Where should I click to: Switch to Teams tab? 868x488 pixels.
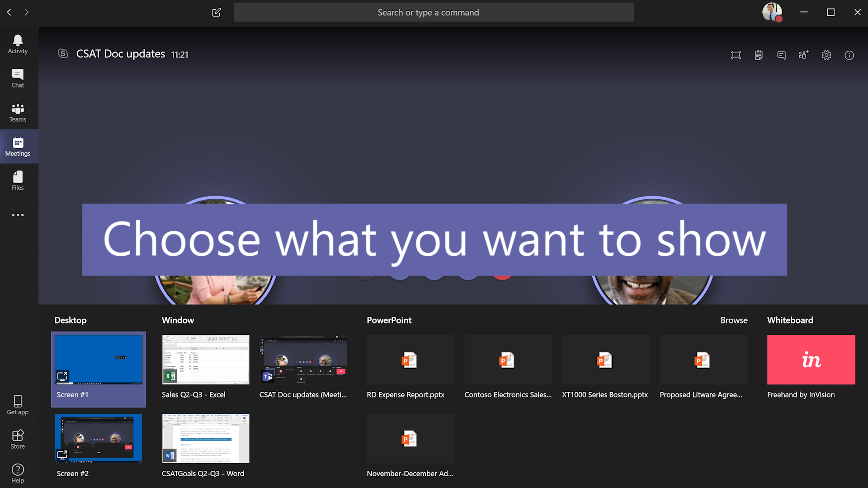tap(18, 112)
